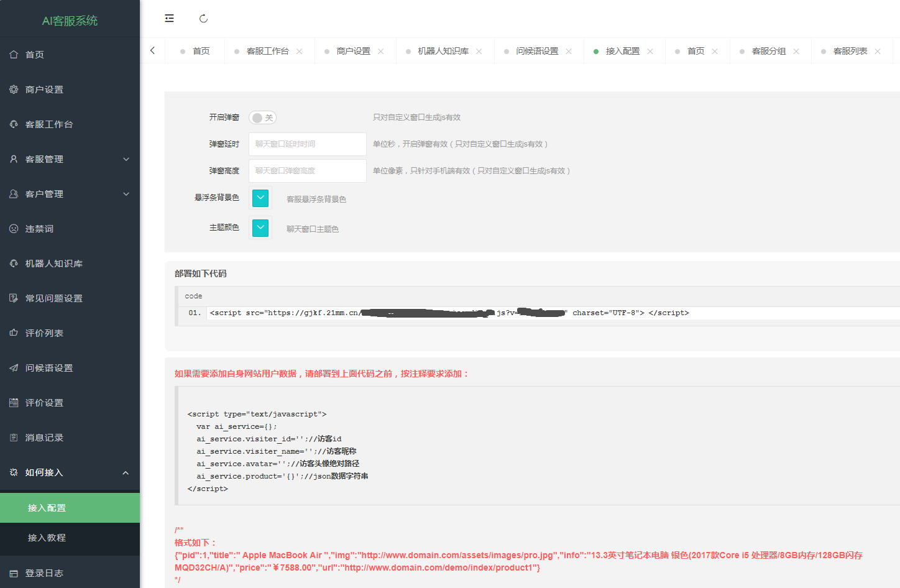900x588 pixels.
Task: Click the person icon beside 客服管理
Action: (14, 159)
